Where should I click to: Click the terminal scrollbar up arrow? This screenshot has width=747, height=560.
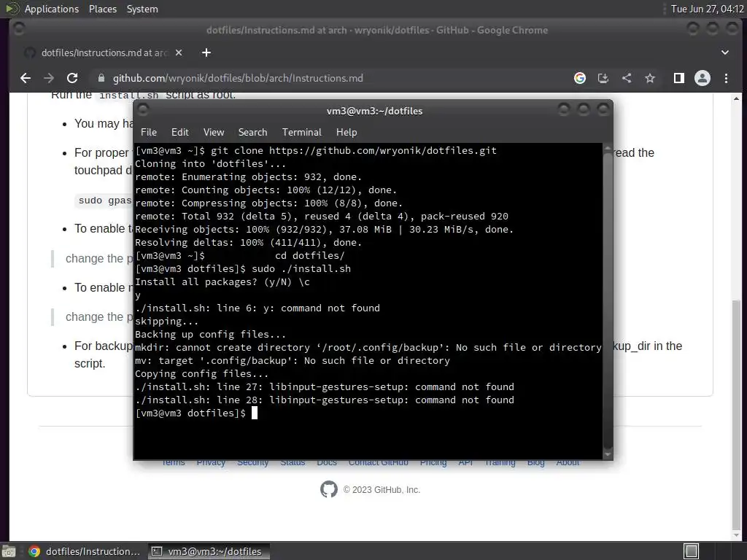pyautogui.click(x=608, y=149)
